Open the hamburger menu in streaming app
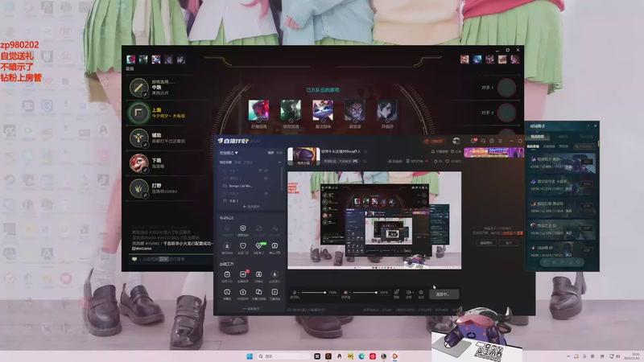 pyautogui.click(x=500, y=141)
